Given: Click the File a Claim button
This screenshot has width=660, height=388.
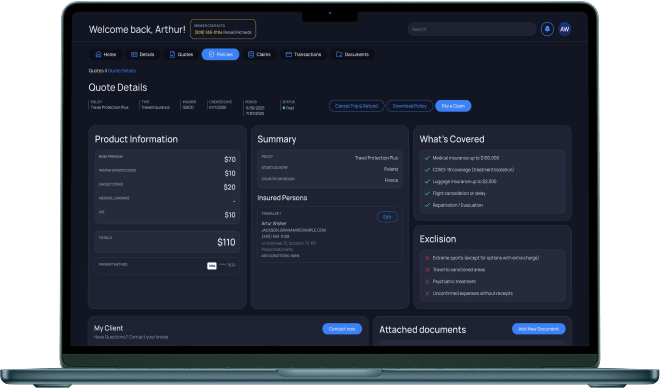Looking at the screenshot, I should tap(453, 106).
